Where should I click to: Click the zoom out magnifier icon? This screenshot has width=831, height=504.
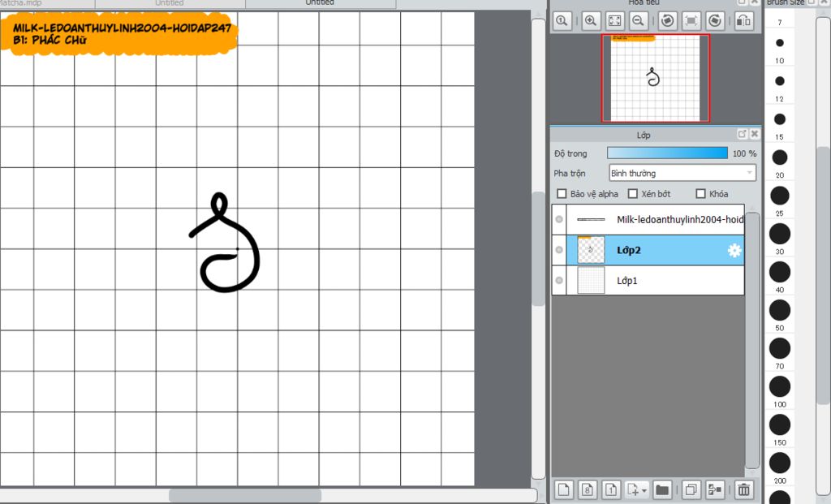[x=639, y=21]
